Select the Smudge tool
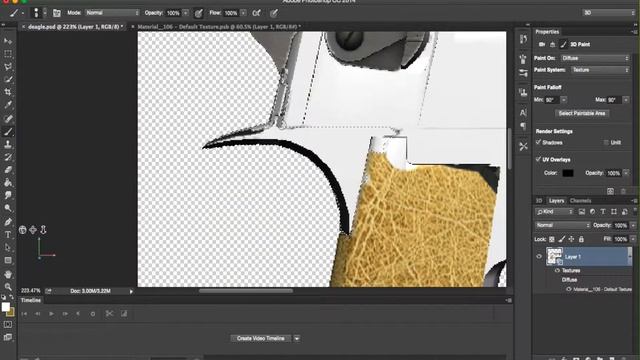Viewport: 640px width, 360px height. point(8,195)
